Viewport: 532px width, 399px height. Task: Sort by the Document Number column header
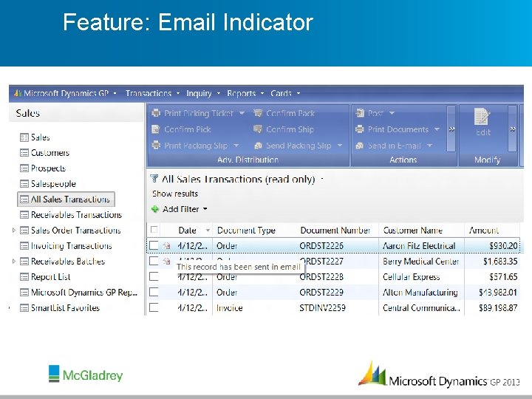pos(335,231)
